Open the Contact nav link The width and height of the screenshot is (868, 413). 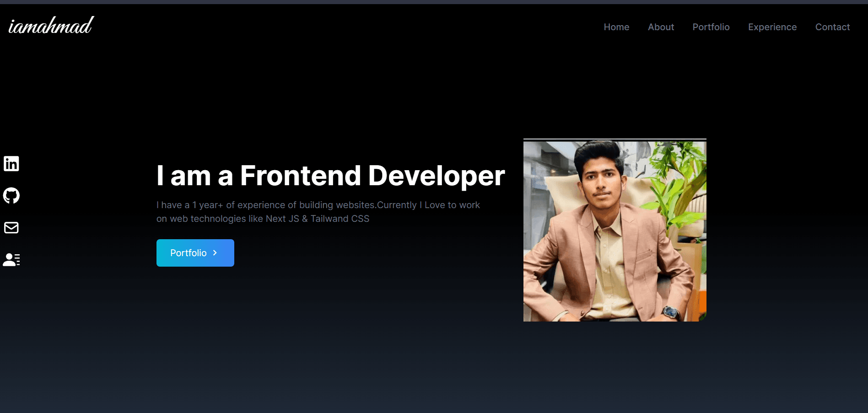click(832, 27)
